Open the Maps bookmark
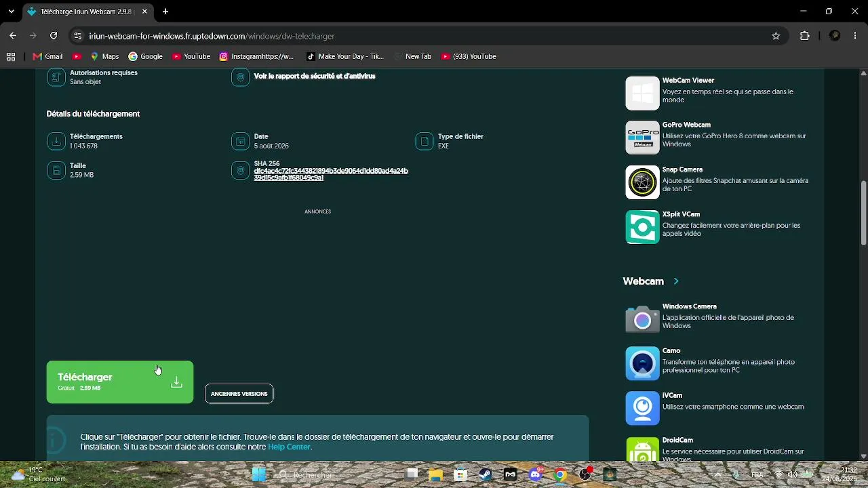 point(104,56)
